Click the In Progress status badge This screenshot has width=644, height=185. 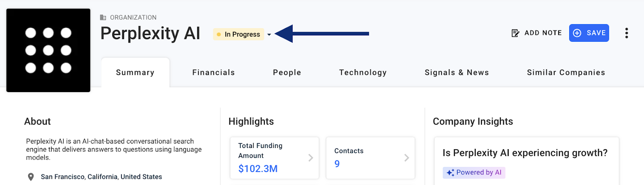pos(239,34)
